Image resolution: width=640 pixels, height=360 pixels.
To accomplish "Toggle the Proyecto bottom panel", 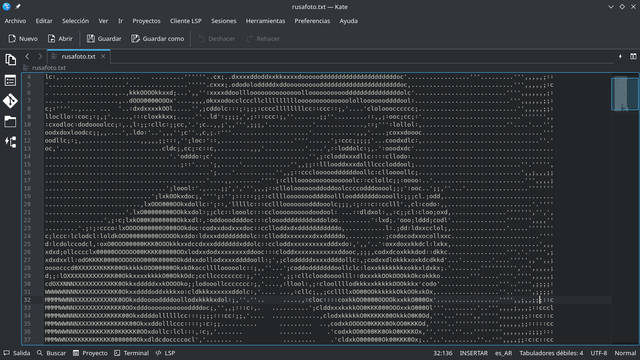I will pos(90,353).
